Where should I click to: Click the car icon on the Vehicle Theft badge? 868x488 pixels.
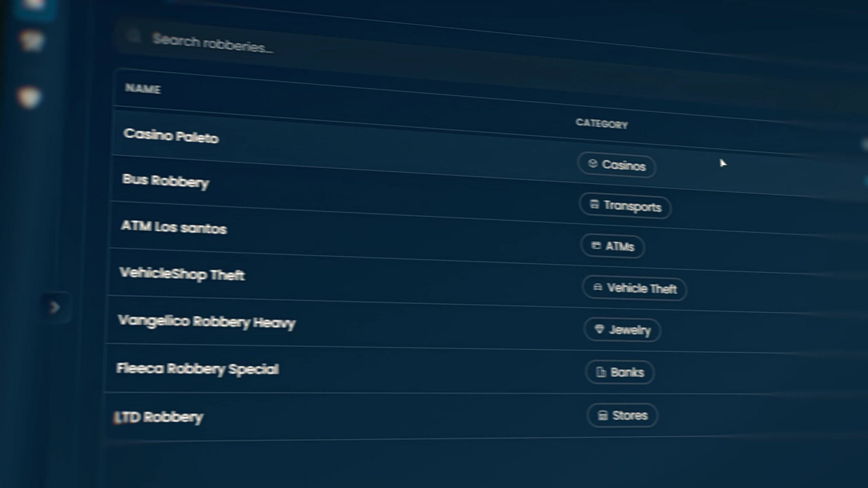tap(598, 287)
